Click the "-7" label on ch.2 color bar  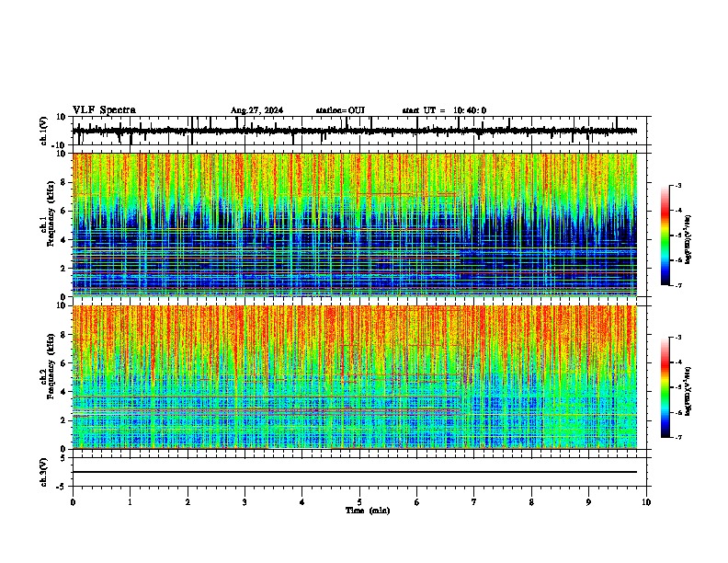(677, 438)
